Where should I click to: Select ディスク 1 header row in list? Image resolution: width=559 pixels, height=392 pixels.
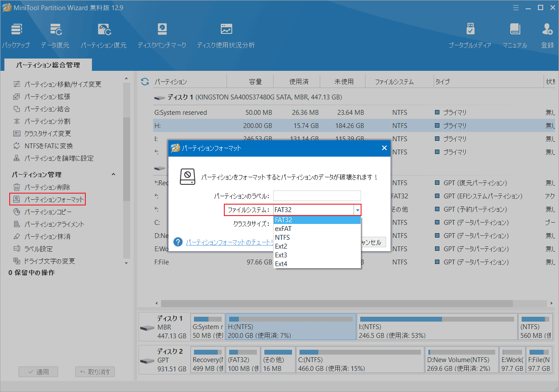248,97
